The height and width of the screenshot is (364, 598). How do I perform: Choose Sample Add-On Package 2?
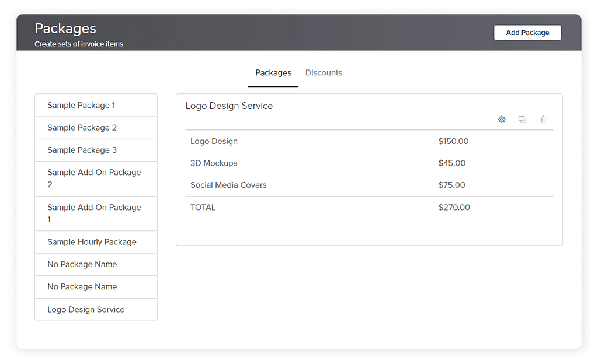point(96,179)
